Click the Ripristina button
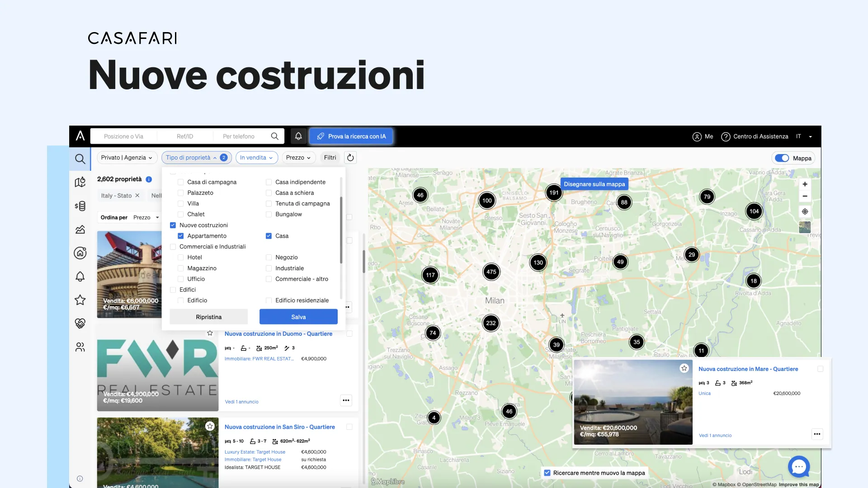 208,317
